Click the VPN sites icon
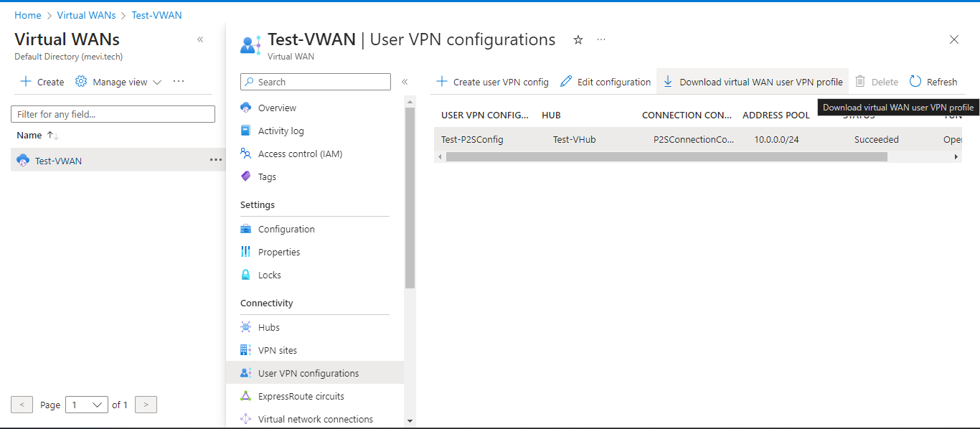 tap(246, 350)
